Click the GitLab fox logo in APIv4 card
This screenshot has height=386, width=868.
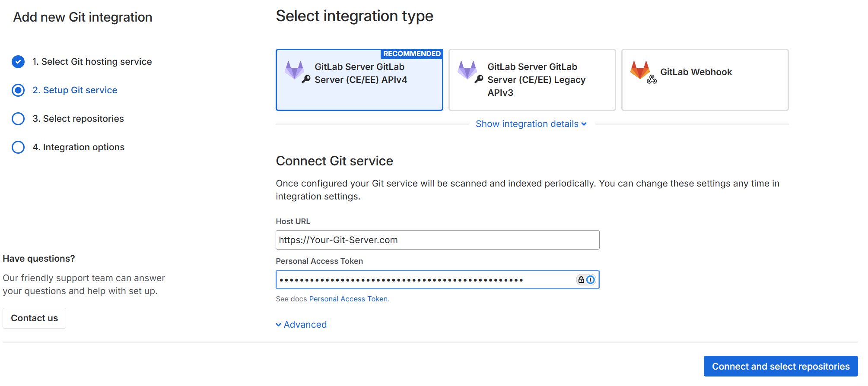pos(294,69)
